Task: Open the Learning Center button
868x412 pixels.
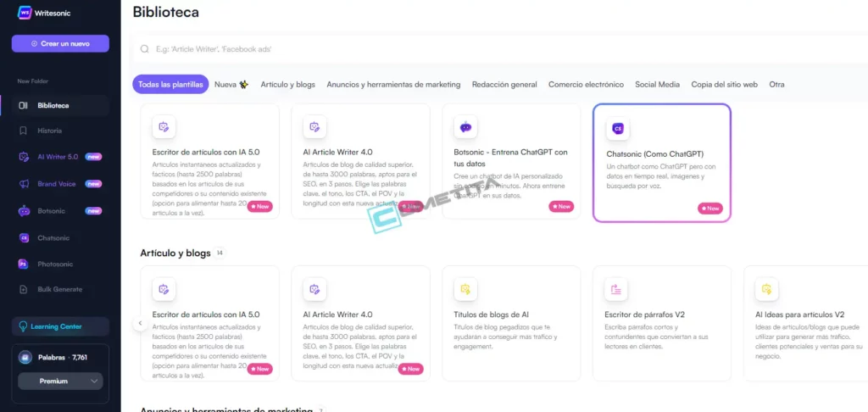Action: point(60,326)
